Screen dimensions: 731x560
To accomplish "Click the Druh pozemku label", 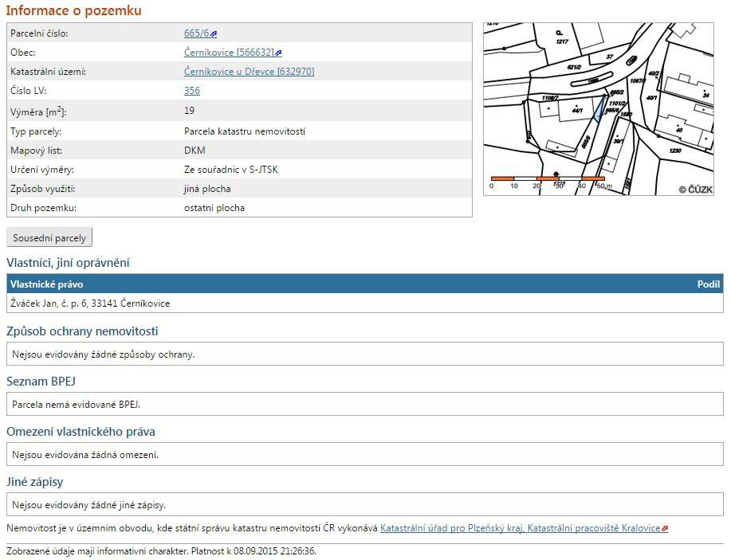I will coord(43,208).
